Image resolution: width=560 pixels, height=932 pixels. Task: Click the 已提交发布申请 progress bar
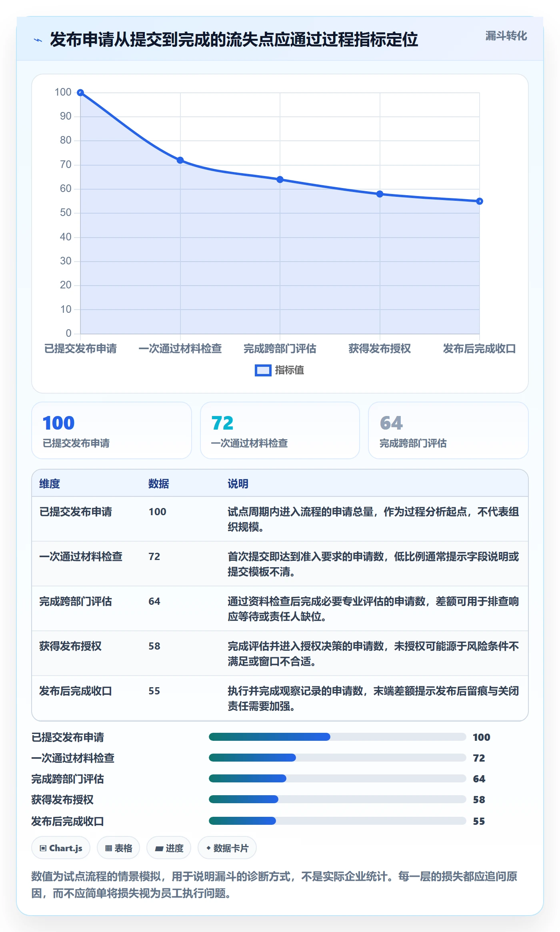[338, 737]
